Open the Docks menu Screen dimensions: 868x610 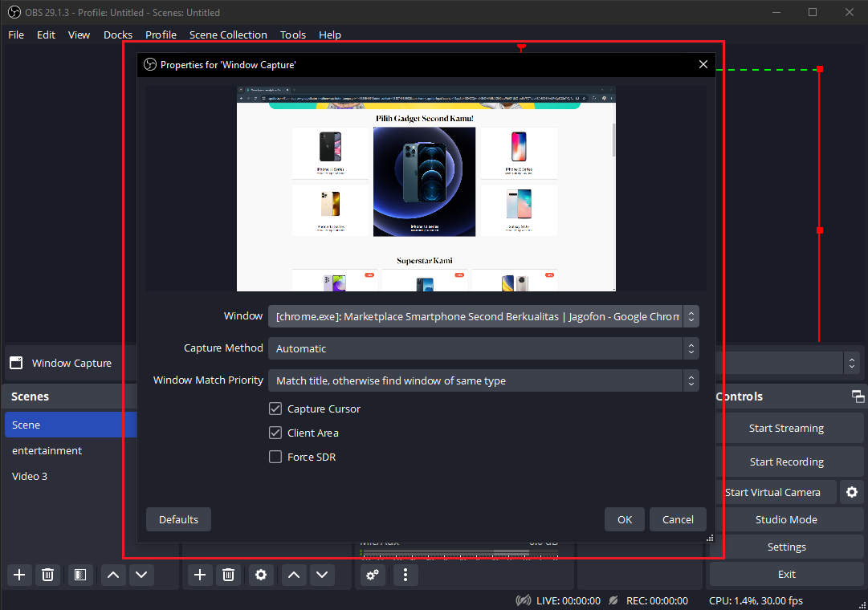(x=118, y=35)
